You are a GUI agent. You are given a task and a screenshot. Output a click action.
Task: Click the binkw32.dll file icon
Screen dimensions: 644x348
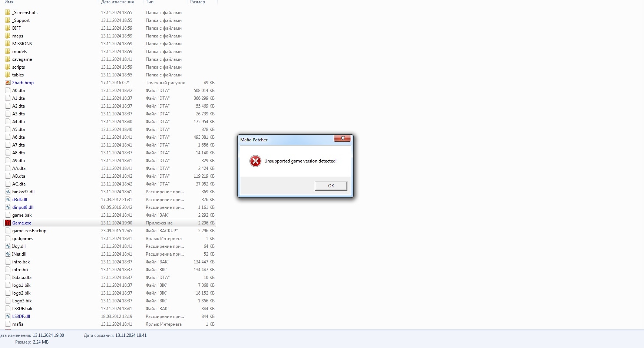pyautogui.click(x=8, y=192)
